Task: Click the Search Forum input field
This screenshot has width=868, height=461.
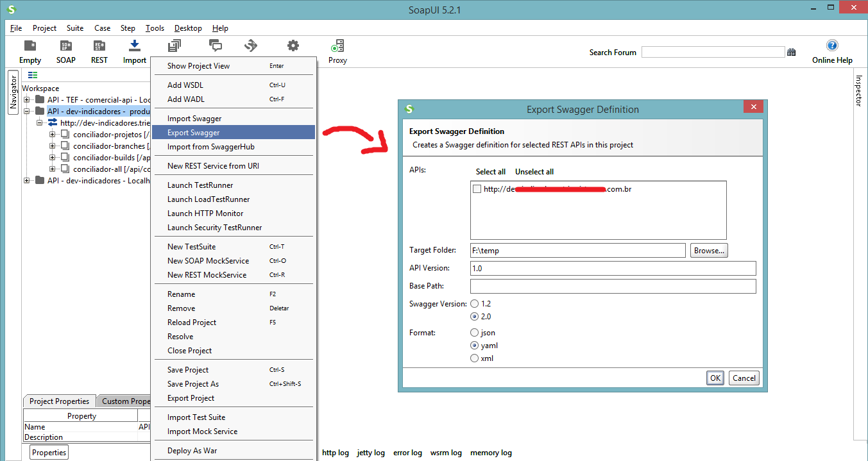Action: (x=713, y=52)
